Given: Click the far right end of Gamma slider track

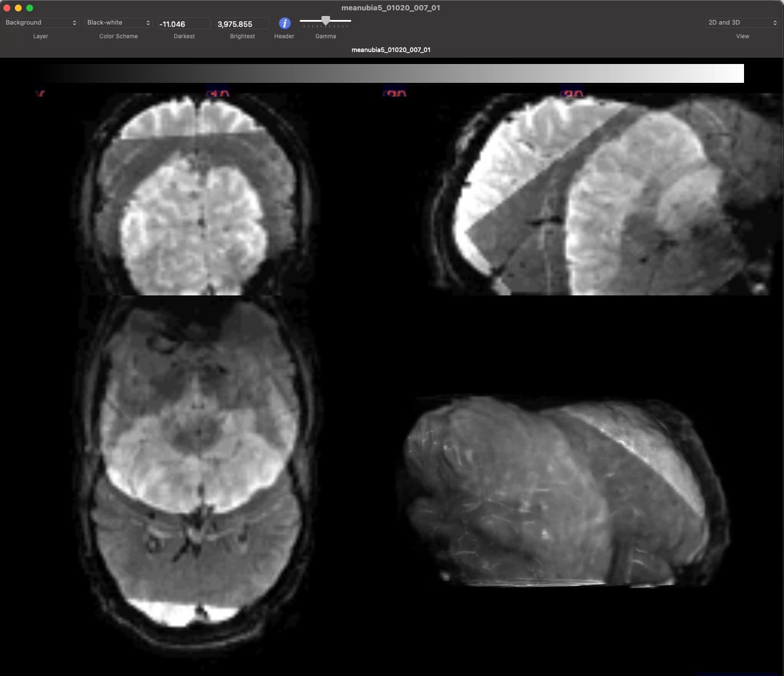Looking at the screenshot, I should point(349,21).
